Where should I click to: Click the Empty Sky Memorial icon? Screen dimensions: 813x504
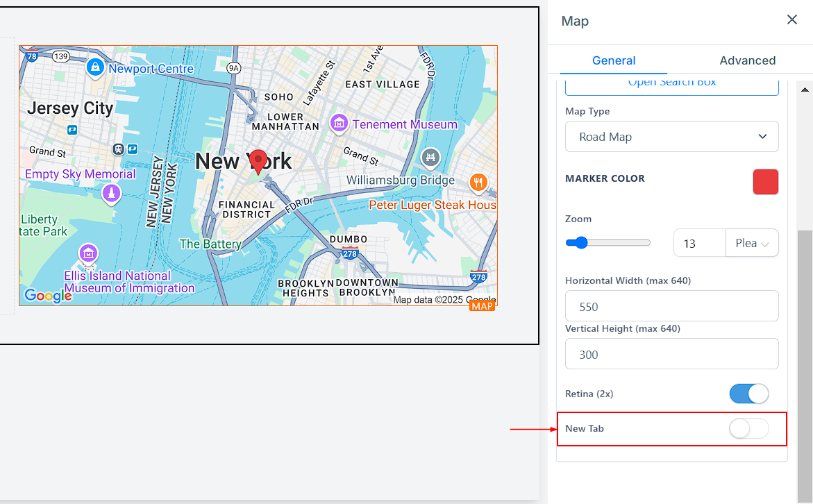[x=111, y=194]
